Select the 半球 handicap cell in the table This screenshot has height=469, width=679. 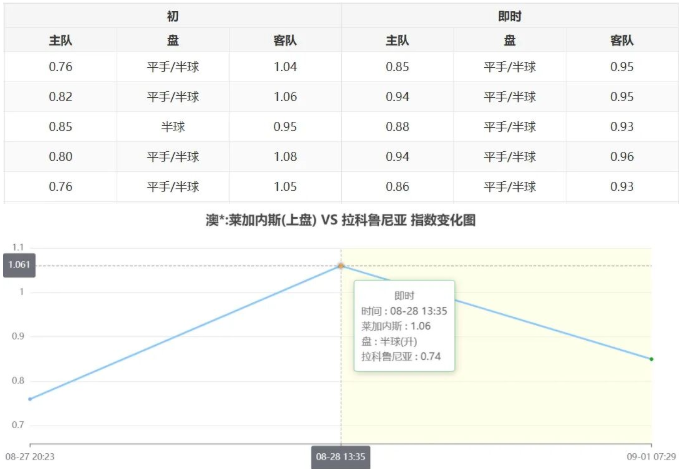click(x=173, y=127)
